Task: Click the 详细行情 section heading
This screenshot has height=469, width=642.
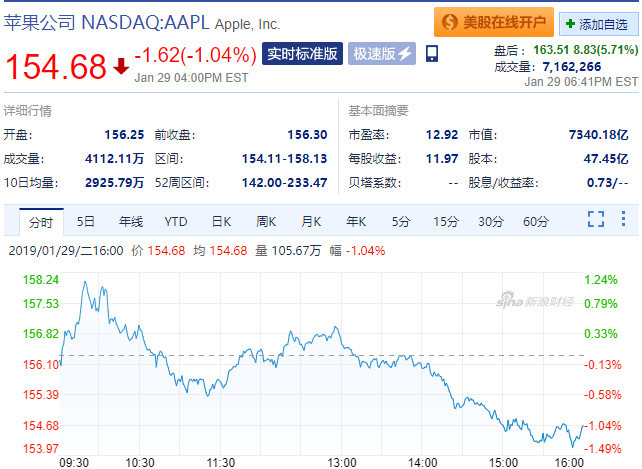Action: pyautogui.click(x=27, y=111)
